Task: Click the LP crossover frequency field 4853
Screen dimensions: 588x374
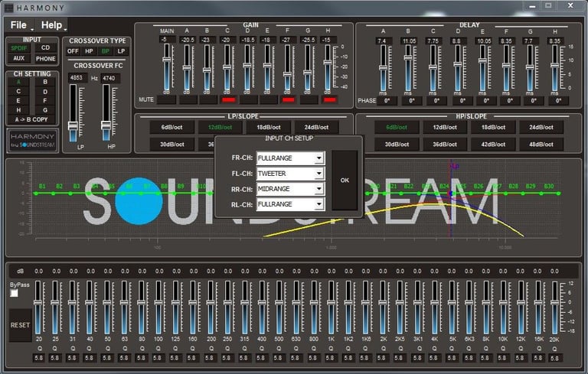Action: [x=77, y=78]
